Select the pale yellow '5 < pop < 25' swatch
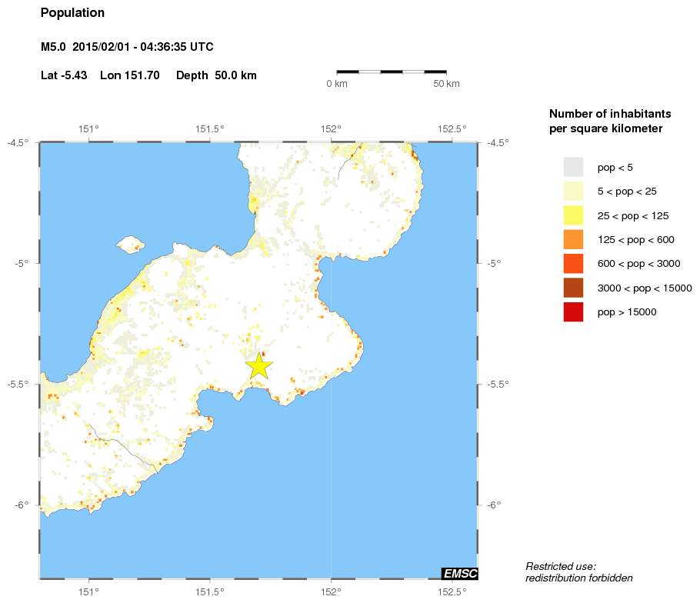Screen dimensions: 700x603 [573, 192]
